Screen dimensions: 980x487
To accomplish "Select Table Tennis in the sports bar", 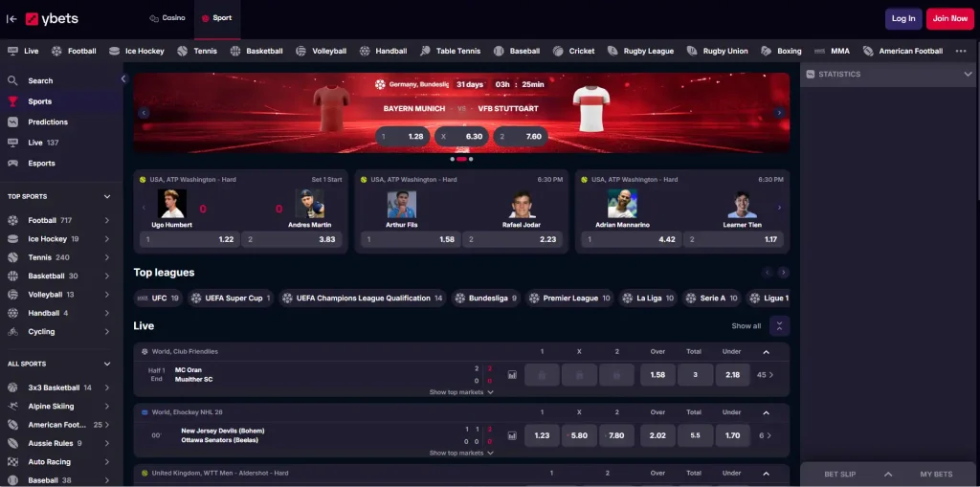I will (x=451, y=52).
